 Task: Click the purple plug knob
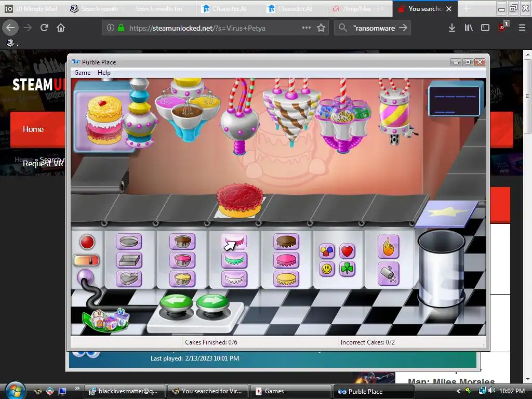pos(85,277)
